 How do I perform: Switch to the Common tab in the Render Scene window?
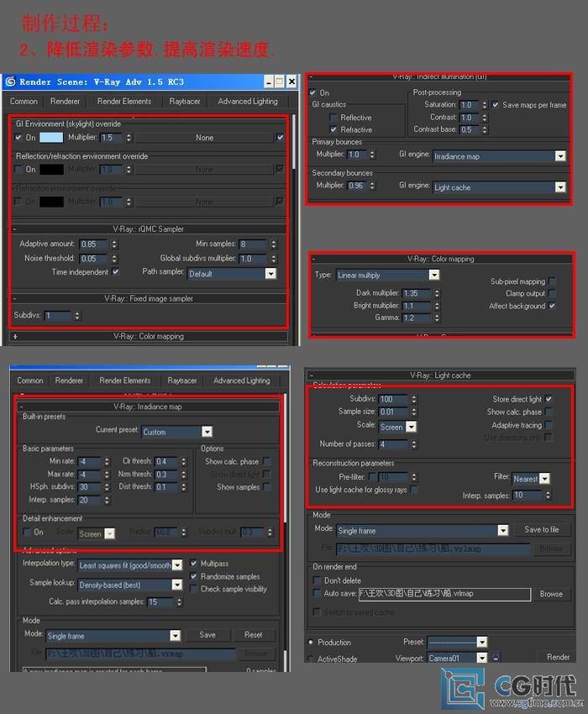click(x=24, y=101)
